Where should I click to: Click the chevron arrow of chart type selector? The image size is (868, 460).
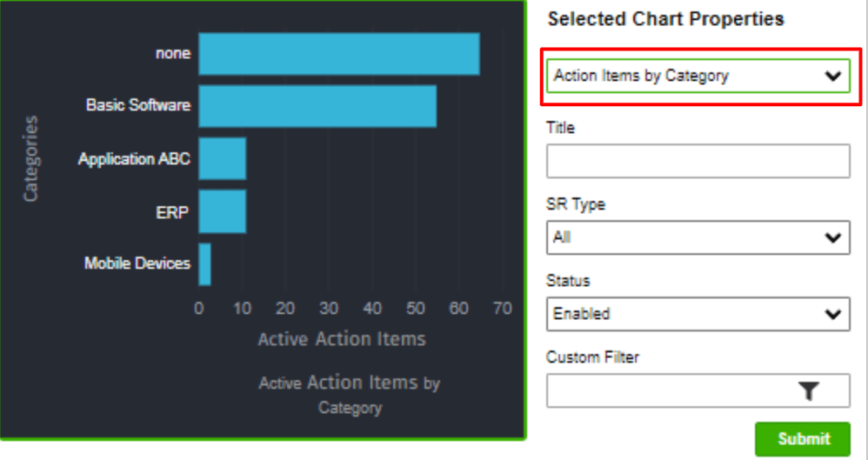(833, 77)
